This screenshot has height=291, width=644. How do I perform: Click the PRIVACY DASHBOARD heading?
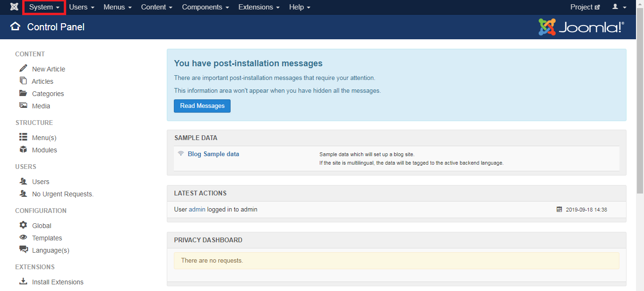pyautogui.click(x=208, y=240)
